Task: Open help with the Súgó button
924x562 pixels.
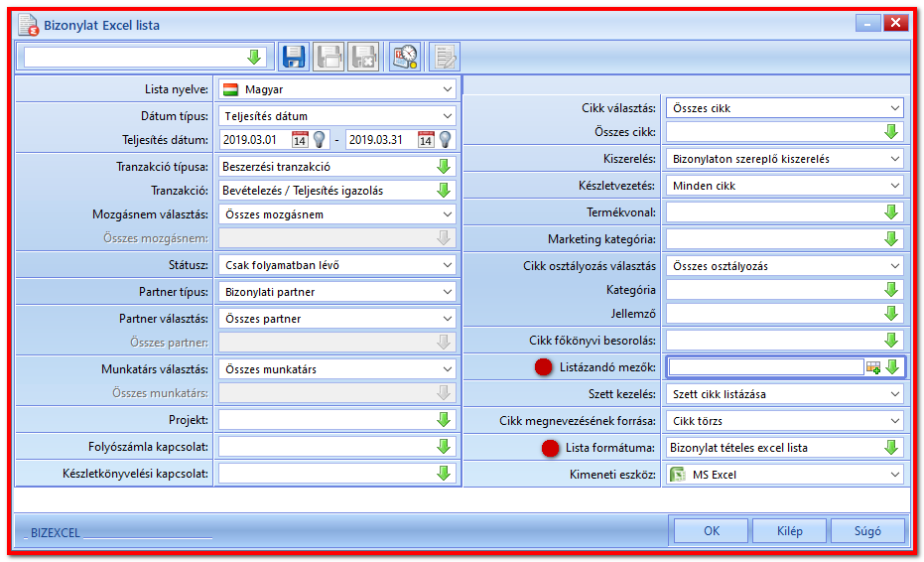Action: 867,531
